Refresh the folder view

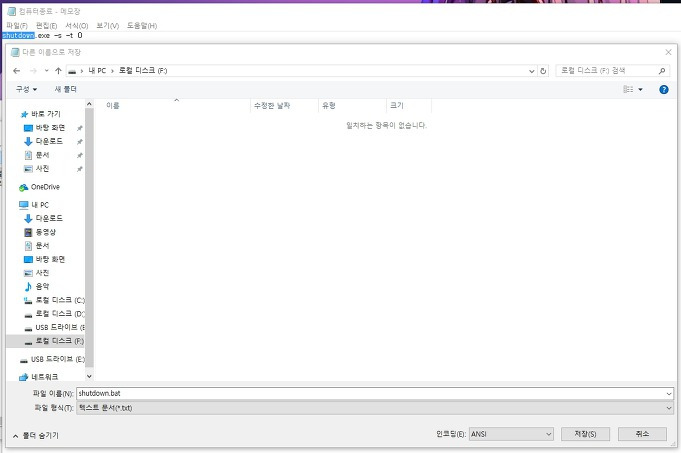(x=543, y=71)
